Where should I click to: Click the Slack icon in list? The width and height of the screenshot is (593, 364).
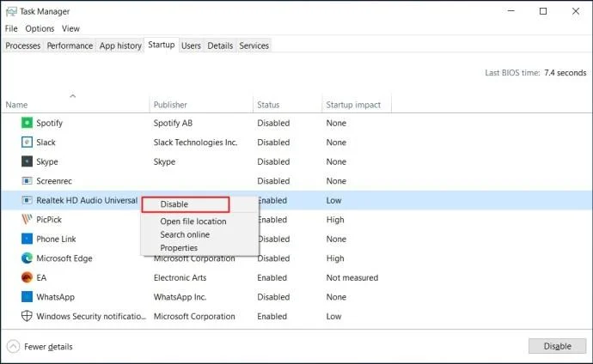(27, 143)
